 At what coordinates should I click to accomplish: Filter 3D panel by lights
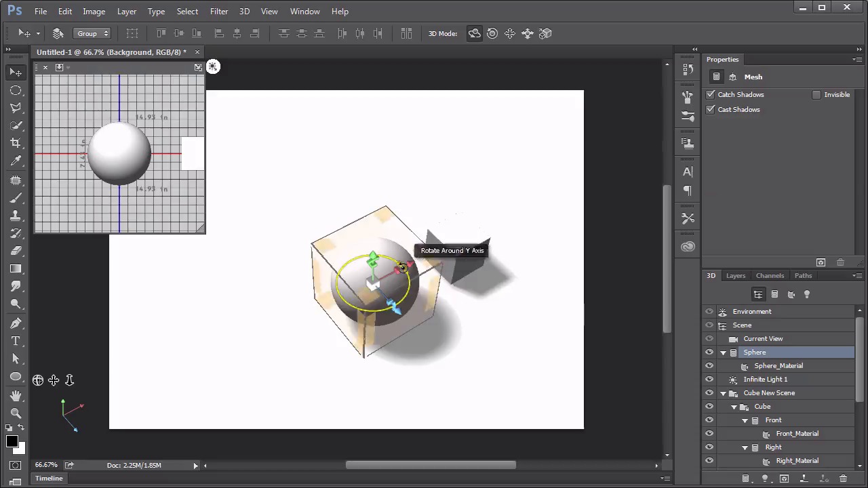click(807, 294)
